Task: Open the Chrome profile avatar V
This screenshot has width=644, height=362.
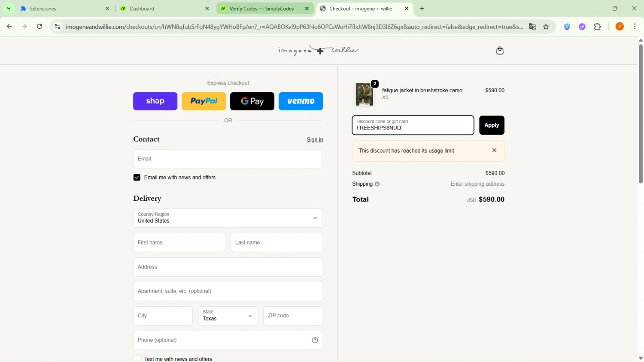Action: (620, 27)
